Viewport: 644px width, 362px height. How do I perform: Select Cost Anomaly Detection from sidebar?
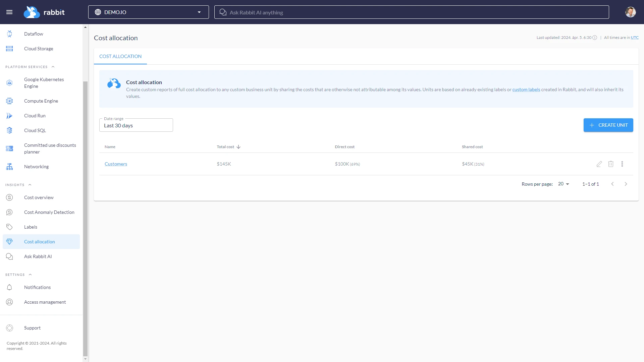[x=49, y=212]
